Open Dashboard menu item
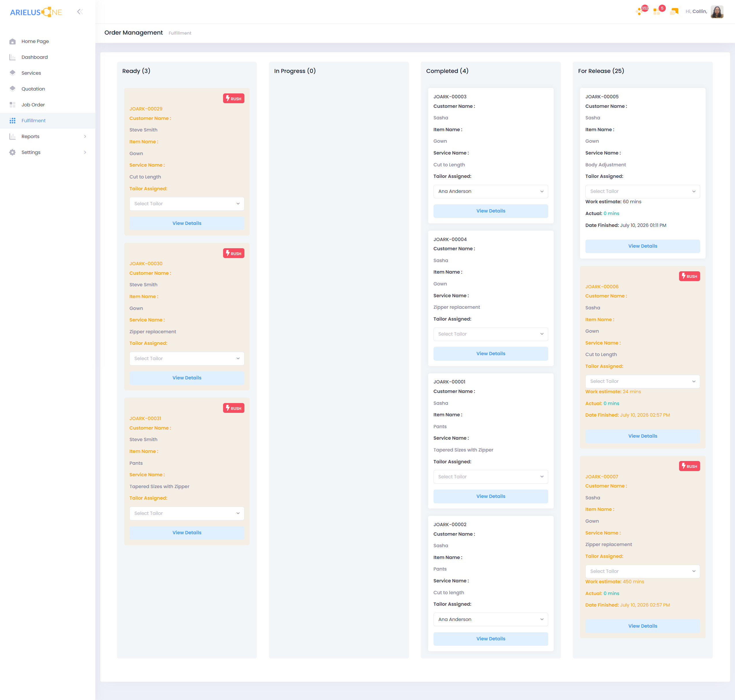This screenshot has height=700, width=735. point(48,57)
